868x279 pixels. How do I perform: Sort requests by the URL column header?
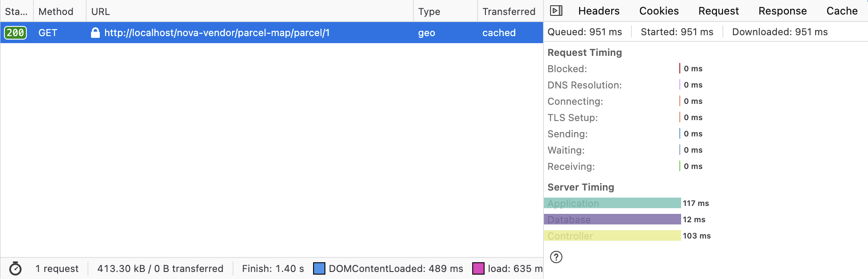pos(101,11)
